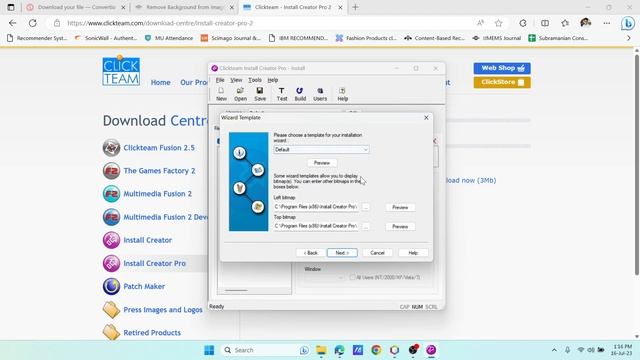Open Google Chrome from the taskbar
640x360 pixels.
coord(376,350)
